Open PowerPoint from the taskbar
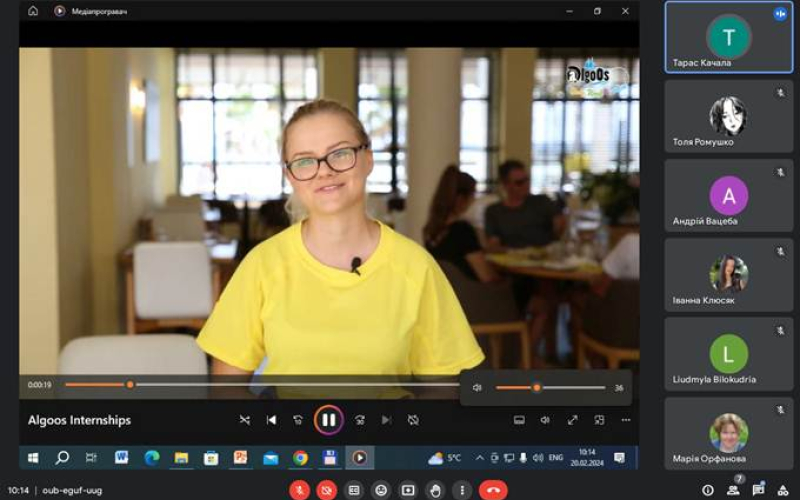The width and height of the screenshot is (800, 500). pos(240,458)
